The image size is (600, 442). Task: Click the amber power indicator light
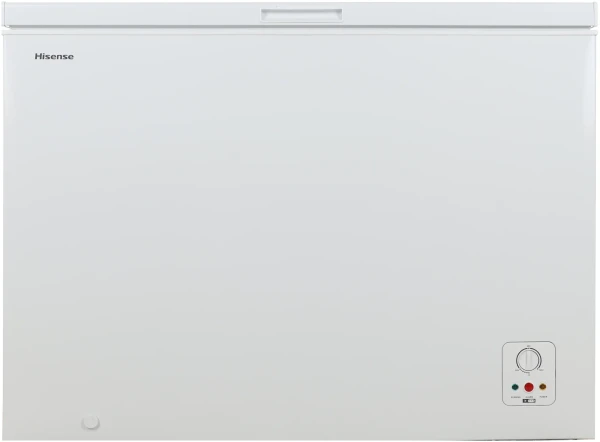click(x=543, y=387)
